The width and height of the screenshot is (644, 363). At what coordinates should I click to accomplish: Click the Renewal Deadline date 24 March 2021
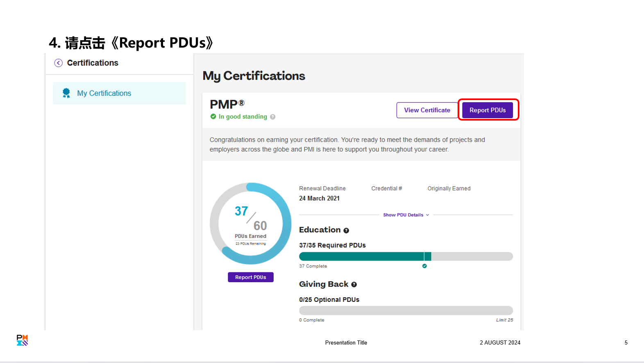319,198
